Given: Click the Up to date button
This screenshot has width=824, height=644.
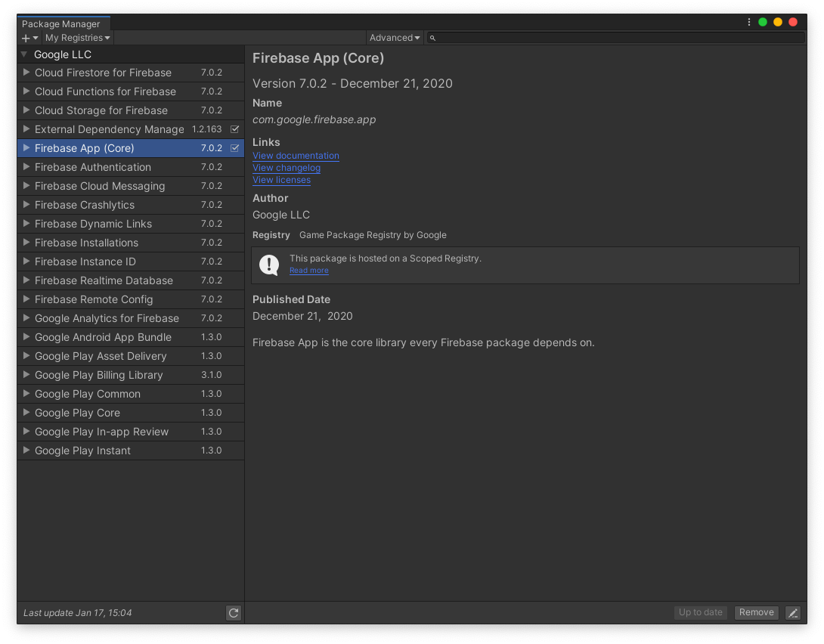Looking at the screenshot, I should (x=701, y=612).
